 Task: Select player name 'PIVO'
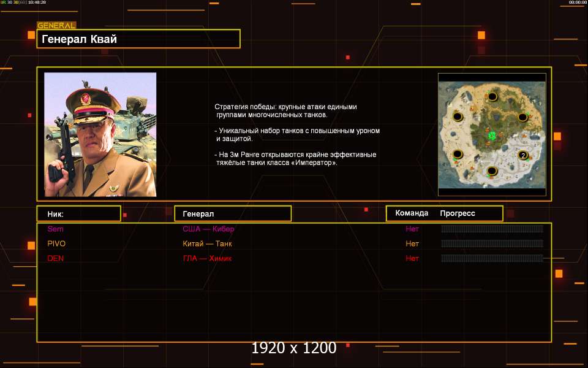tap(56, 243)
